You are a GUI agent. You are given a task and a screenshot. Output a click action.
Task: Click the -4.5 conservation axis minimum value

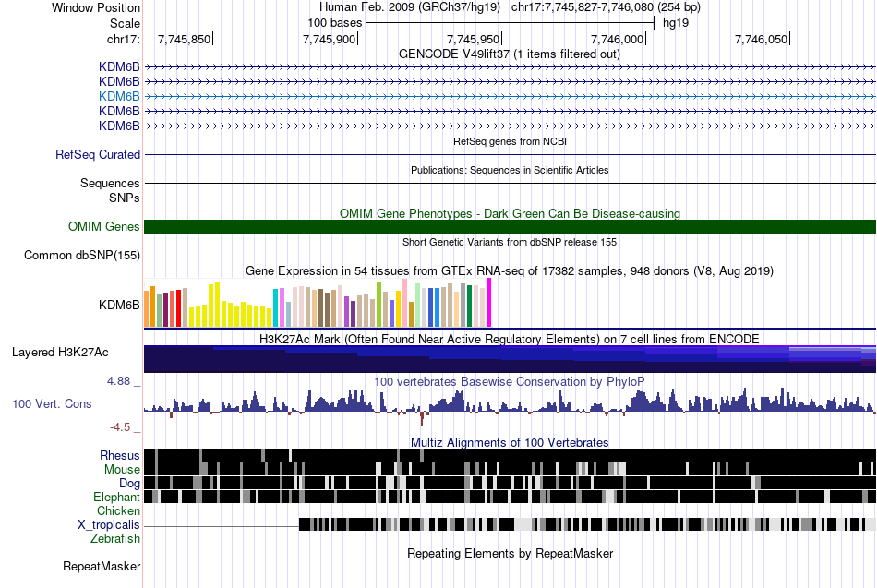pyautogui.click(x=120, y=427)
